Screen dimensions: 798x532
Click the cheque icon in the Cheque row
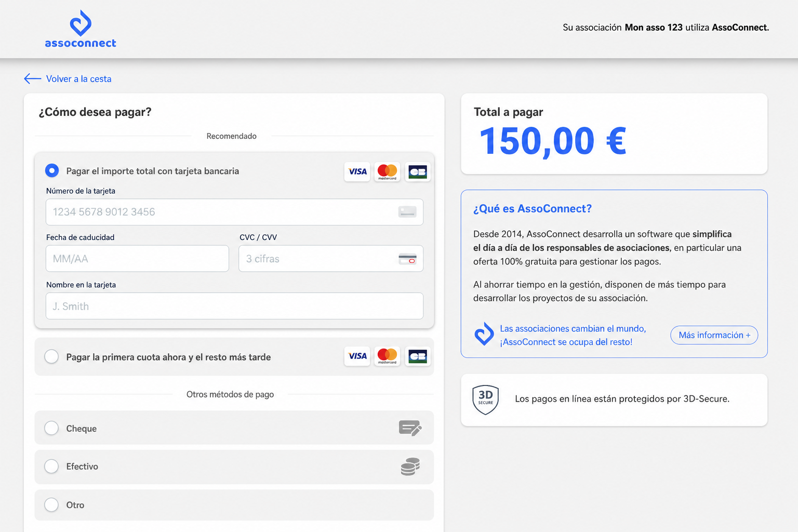tap(410, 428)
